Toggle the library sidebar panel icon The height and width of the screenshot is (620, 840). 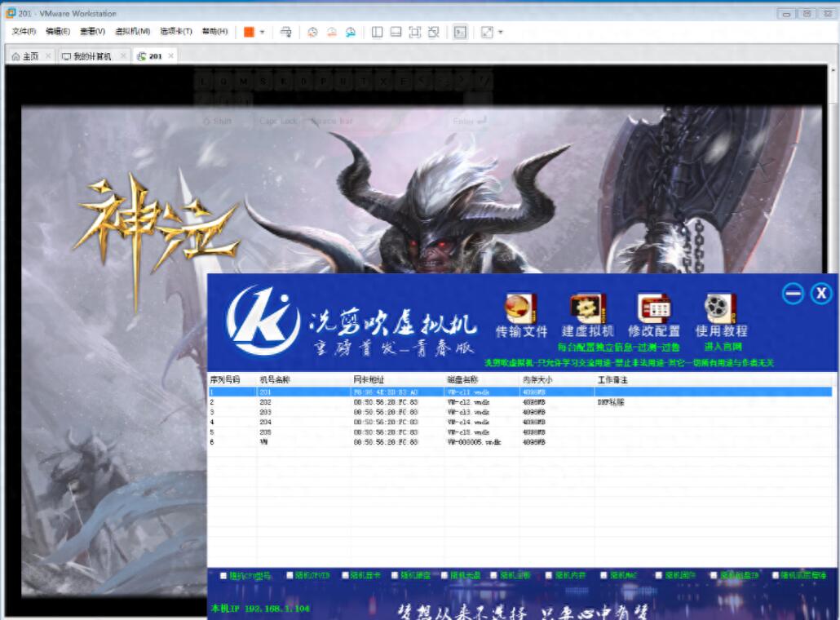(x=377, y=32)
